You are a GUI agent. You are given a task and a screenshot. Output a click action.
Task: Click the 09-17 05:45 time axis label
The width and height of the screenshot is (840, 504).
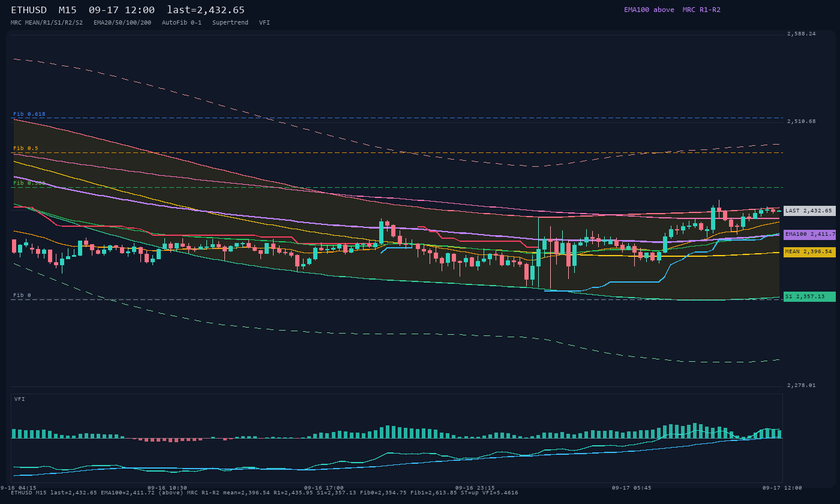click(632, 488)
